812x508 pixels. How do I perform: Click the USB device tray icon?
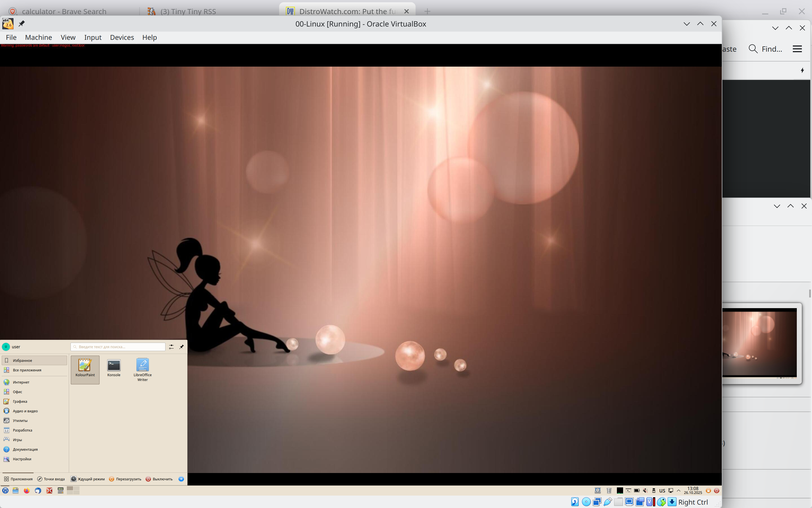click(x=654, y=491)
